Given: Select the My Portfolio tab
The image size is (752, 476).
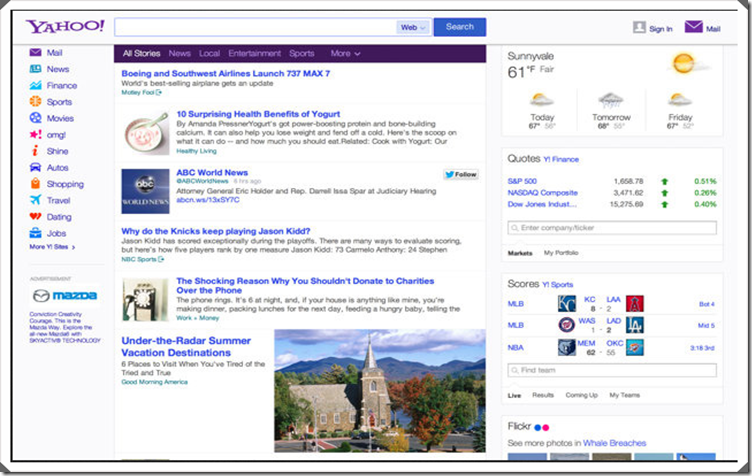Looking at the screenshot, I should tap(561, 253).
